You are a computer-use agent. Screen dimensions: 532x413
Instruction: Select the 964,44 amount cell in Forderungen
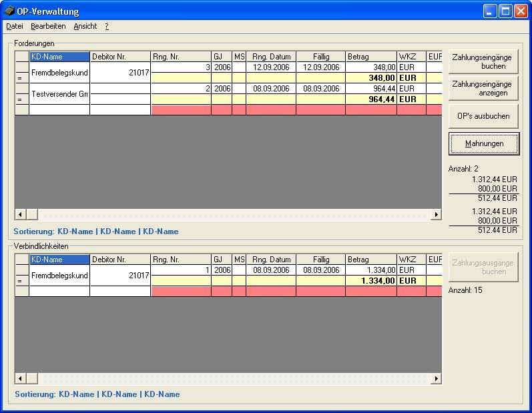pyautogui.click(x=370, y=89)
